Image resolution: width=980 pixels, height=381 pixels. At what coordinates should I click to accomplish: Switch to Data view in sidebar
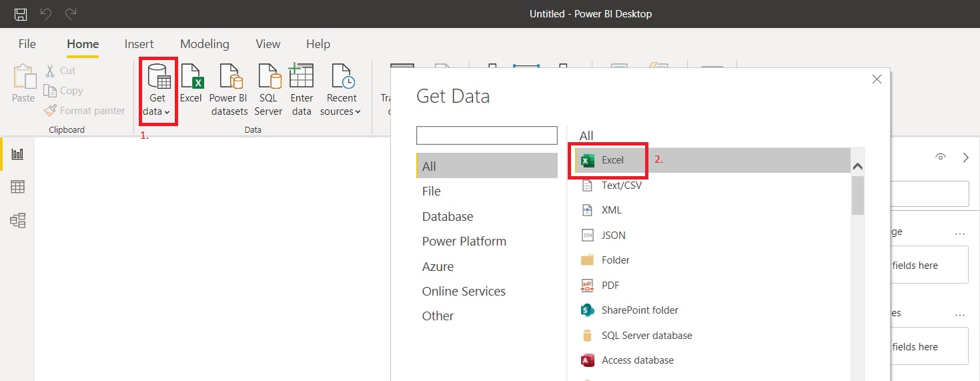coord(17,187)
